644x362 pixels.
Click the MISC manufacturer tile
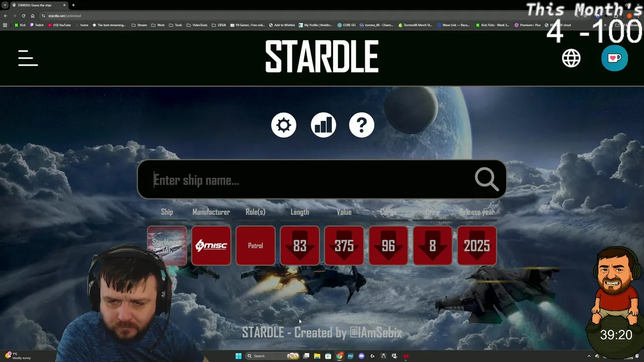[x=211, y=245]
